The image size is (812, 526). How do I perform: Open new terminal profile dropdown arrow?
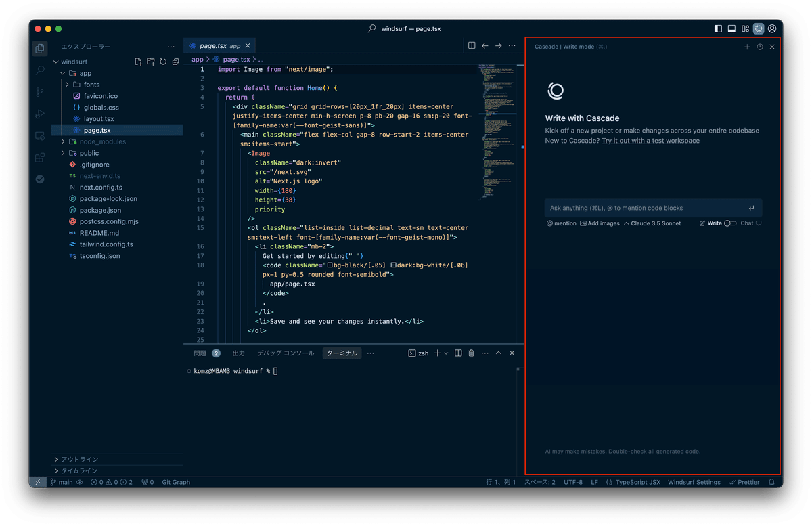tap(446, 353)
